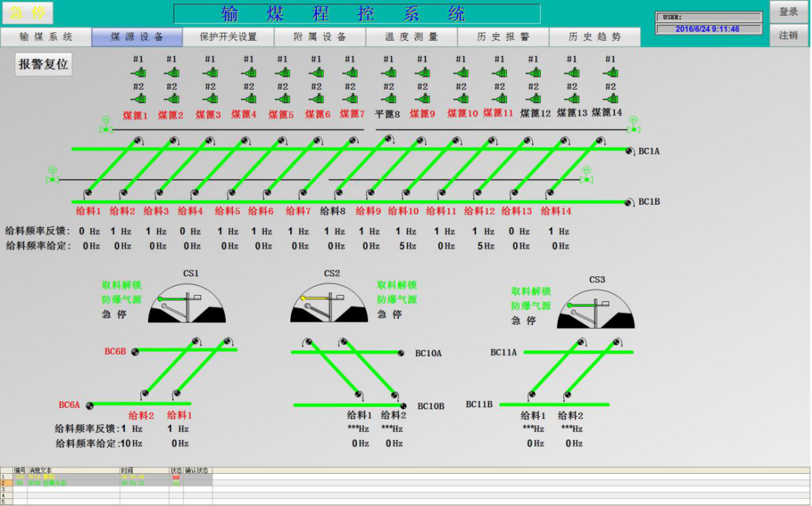Open the CS2 coal silo gauge
This screenshot has width=812, height=506.
tap(329, 303)
